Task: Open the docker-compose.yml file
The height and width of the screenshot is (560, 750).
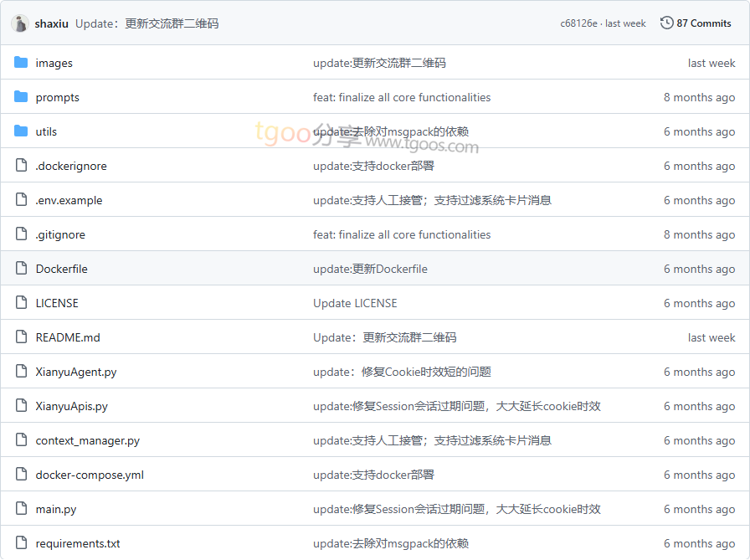Action: pyautogui.click(x=90, y=475)
